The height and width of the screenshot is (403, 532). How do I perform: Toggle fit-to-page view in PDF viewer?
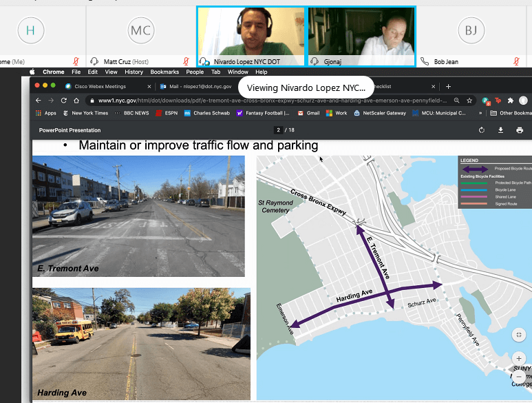point(520,335)
